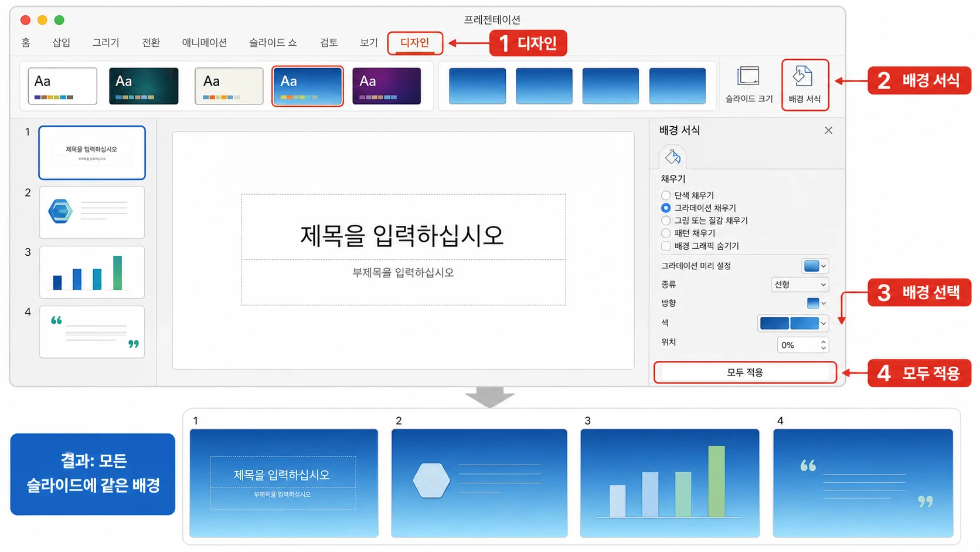Open the 배경 서식 background format tool
980x552 pixels.
tap(805, 85)
